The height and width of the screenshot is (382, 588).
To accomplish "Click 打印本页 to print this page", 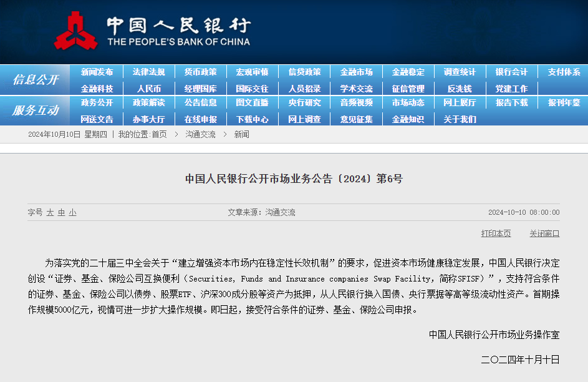I will pos(496,233).
